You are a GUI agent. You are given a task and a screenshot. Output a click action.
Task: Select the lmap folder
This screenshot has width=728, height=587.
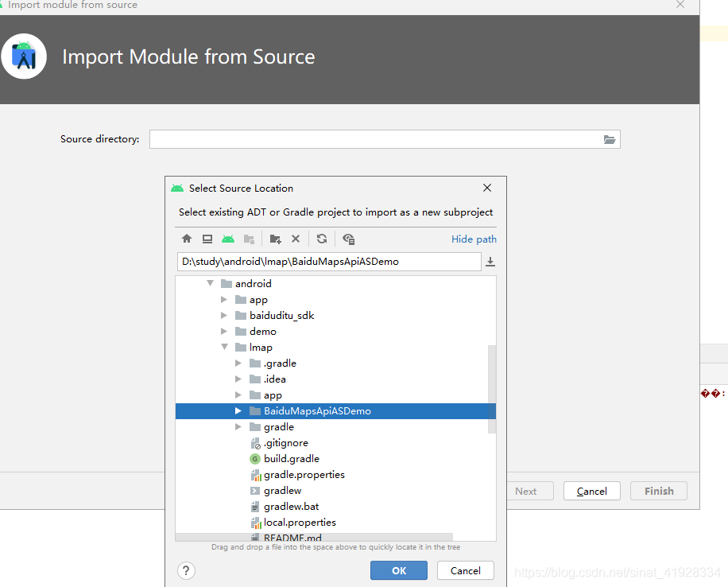335,347
